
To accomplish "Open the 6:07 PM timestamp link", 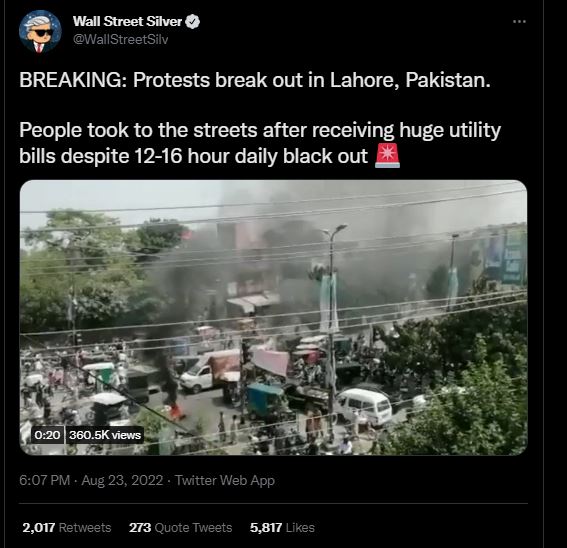I will pyautogui.click(x=44, y=480).
